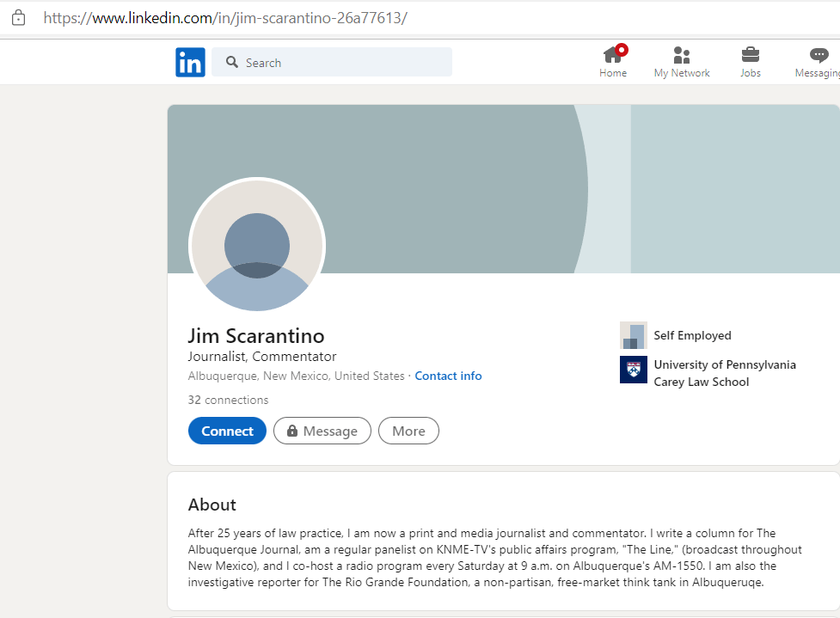Click the site lock icon in address bar
Screen dimensions: 840x618
pos(18,17)
